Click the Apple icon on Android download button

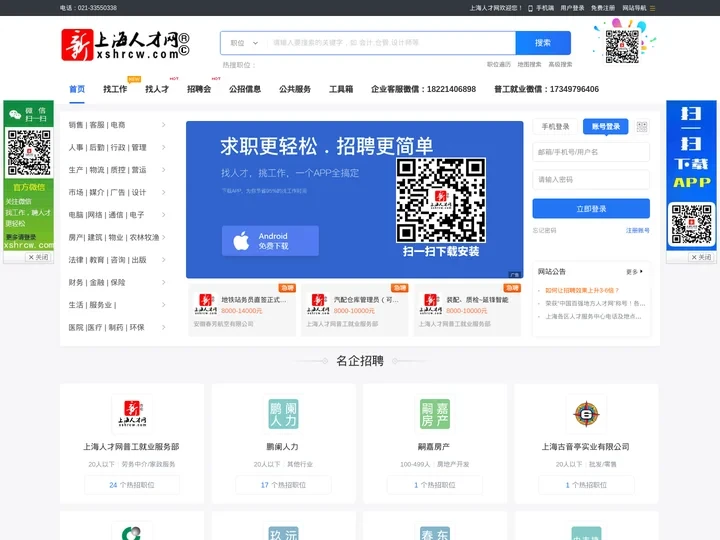(241, 241)
